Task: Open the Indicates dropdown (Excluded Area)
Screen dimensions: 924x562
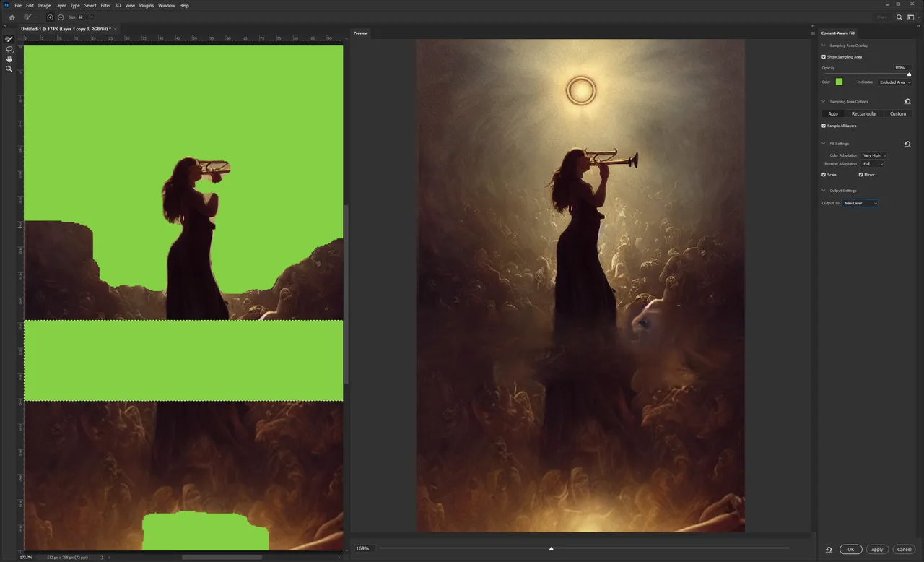Action: tap(894, 82)
